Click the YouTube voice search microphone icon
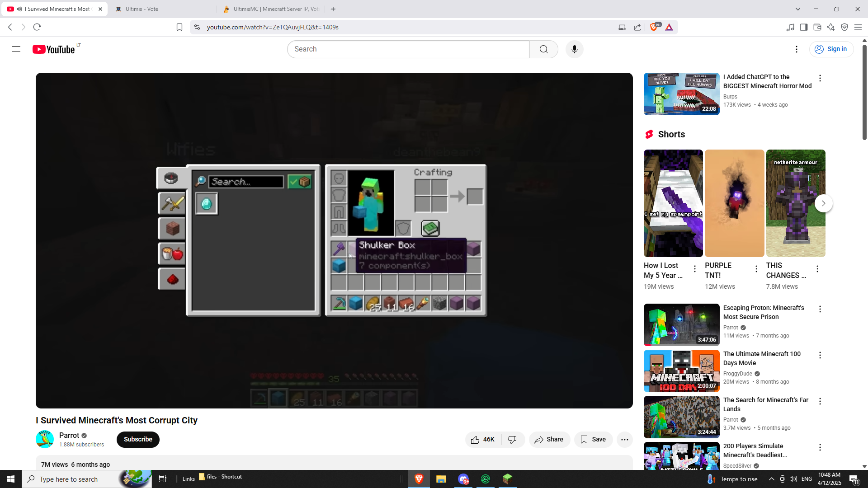The height and width of the screenshot is (488, 868). [574, 49]
